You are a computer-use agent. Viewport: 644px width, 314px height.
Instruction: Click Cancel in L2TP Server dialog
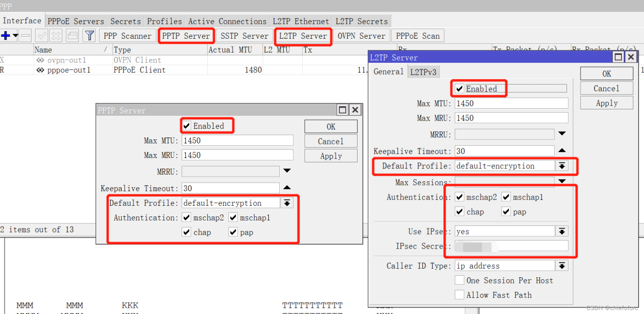(x=607, y=89)
